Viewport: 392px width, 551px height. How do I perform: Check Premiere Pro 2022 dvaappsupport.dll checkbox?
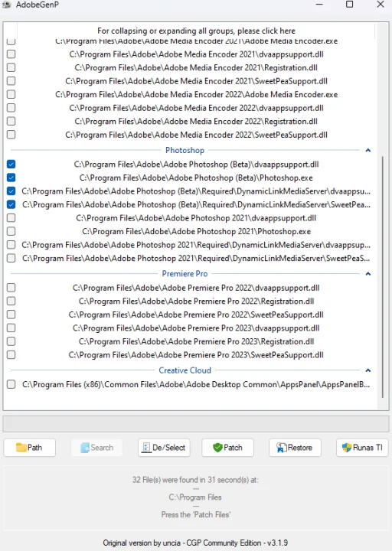pyautogui.click(x=11, y=288)
